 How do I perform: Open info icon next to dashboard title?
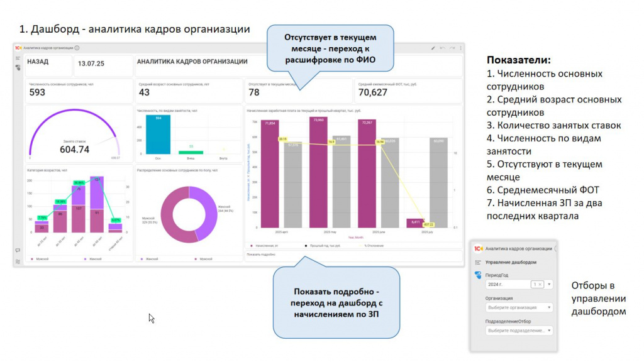pos(77,48)
